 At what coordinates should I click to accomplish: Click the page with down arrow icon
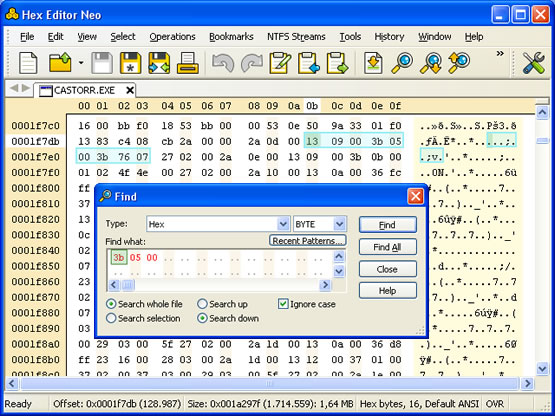click(373, 63)
